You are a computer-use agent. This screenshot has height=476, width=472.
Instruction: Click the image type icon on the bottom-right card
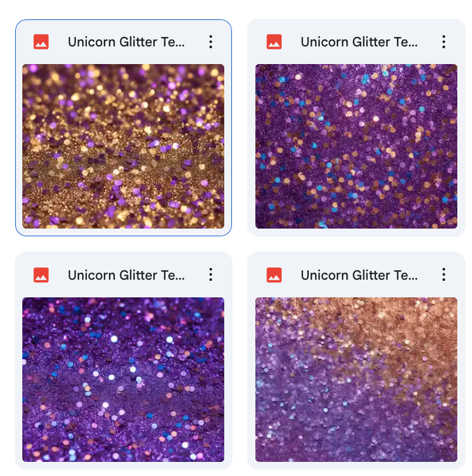274,275
